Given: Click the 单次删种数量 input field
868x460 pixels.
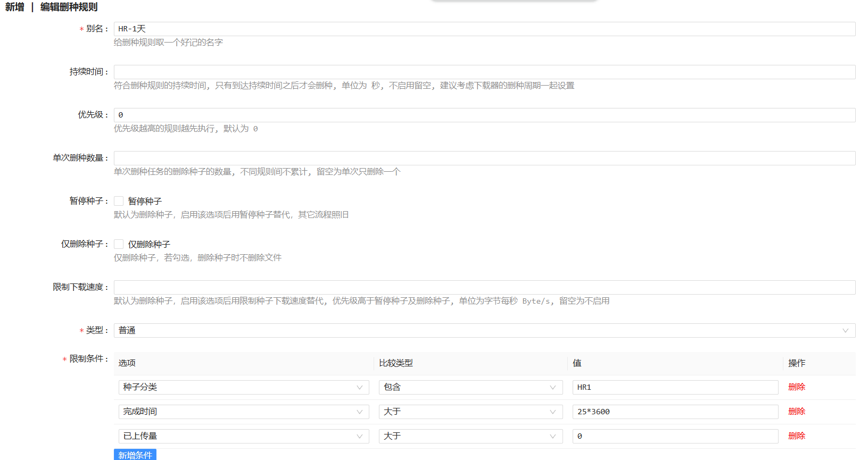Looking at the screenshot, I should coord(484,158).
